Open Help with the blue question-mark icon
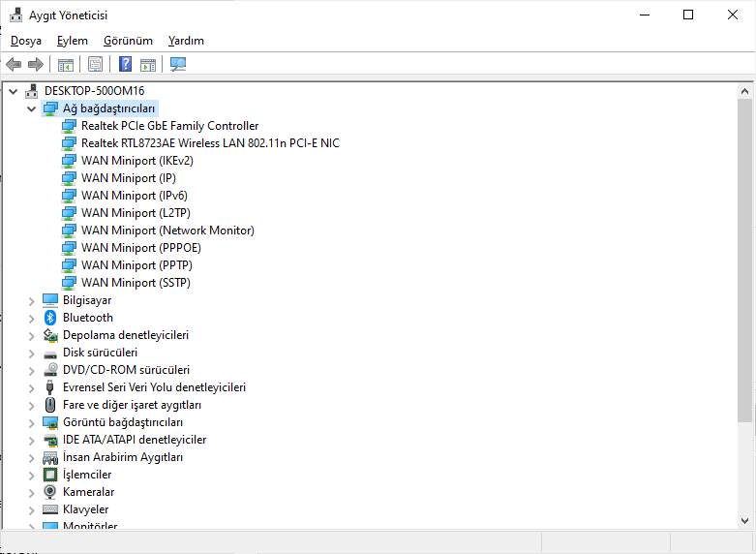 coord(126,64)
